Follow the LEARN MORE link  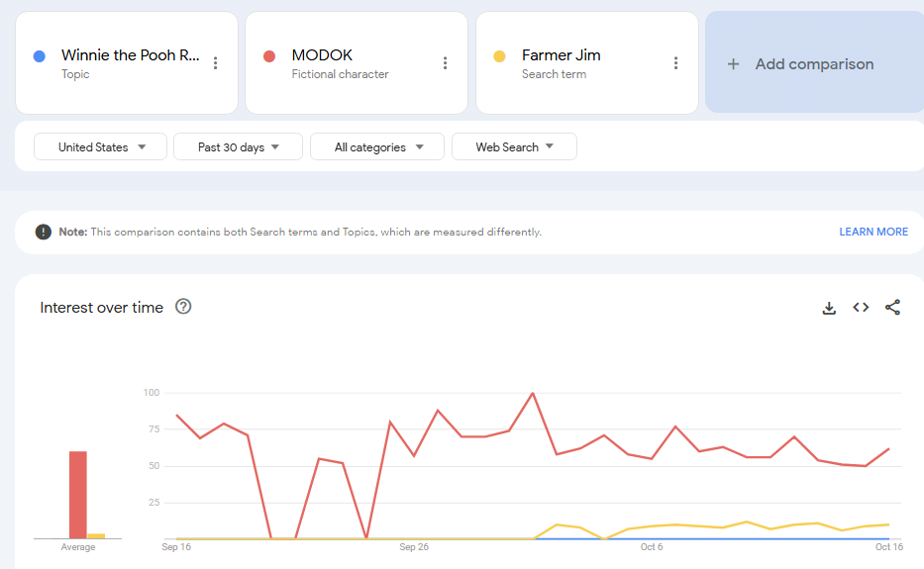[873, 233]
